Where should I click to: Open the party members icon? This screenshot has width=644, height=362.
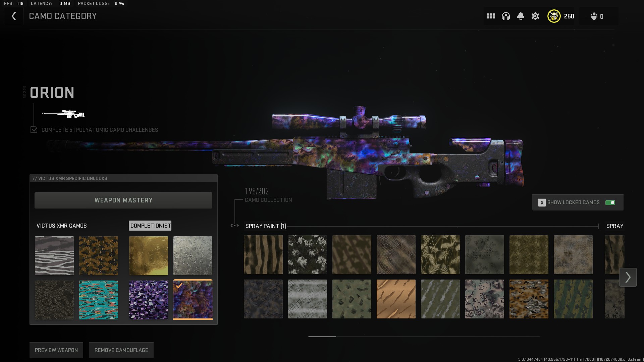[594, 16]
